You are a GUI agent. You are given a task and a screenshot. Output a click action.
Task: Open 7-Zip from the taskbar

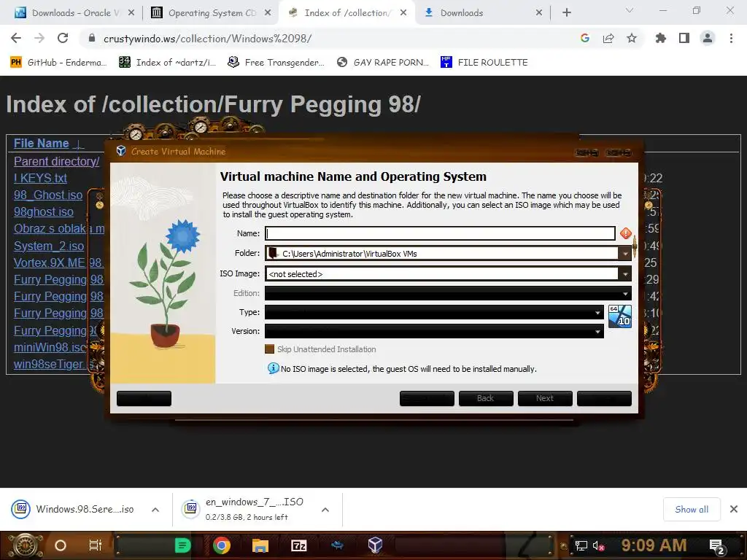tap(298, 545)
